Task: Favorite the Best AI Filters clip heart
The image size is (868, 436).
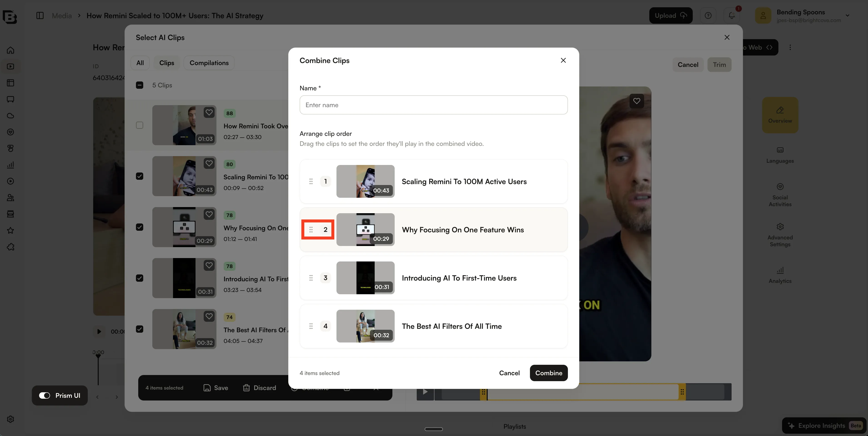Action: point(209,316)
